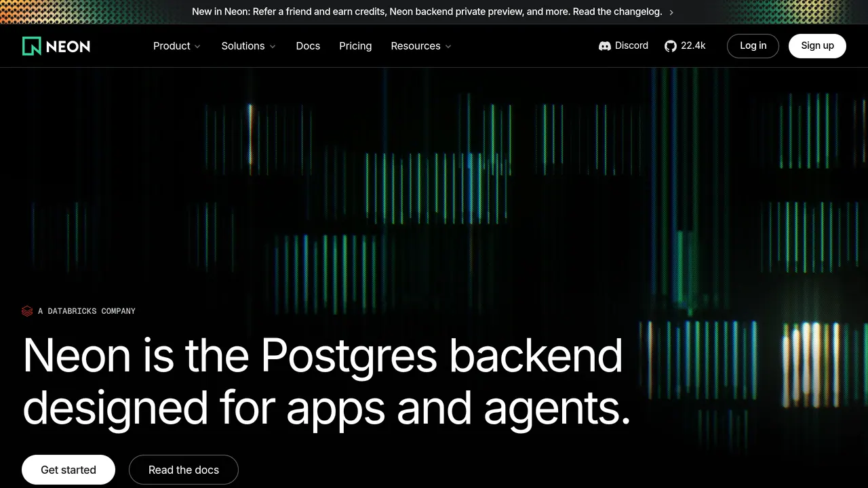
Task: Click the chevron next to Resources
Action: pos(448,47)
